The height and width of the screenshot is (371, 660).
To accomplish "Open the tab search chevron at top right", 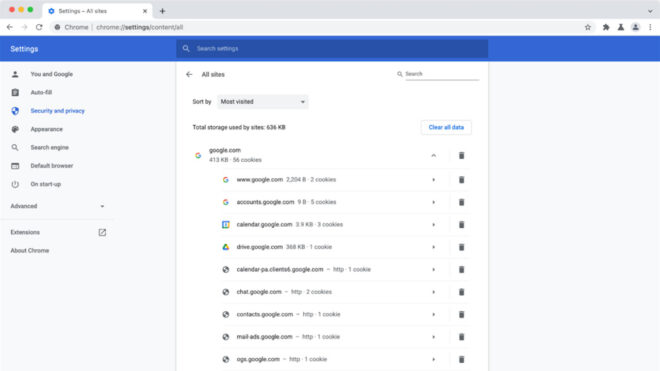I will click(x=650, y=11).
